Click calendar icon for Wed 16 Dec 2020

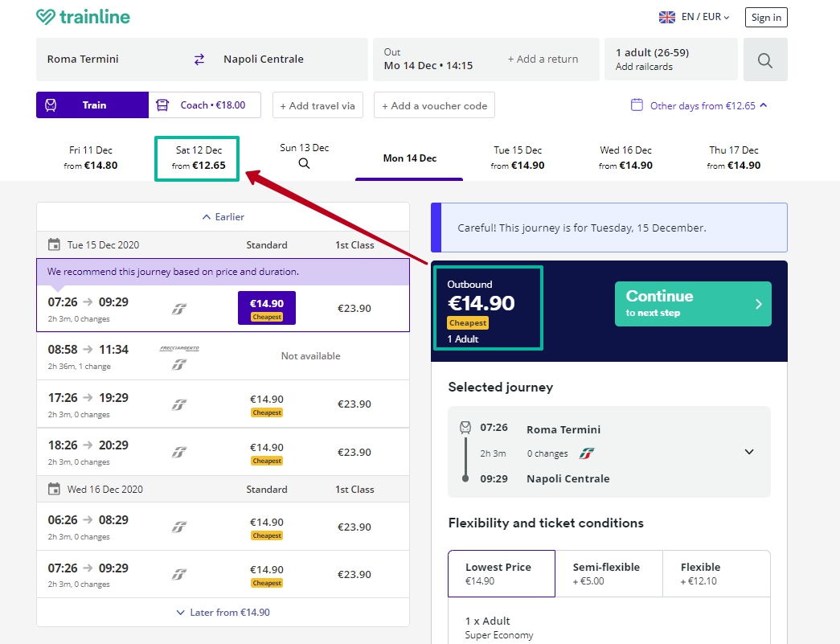pyautogui.click(x=54, y=489)
